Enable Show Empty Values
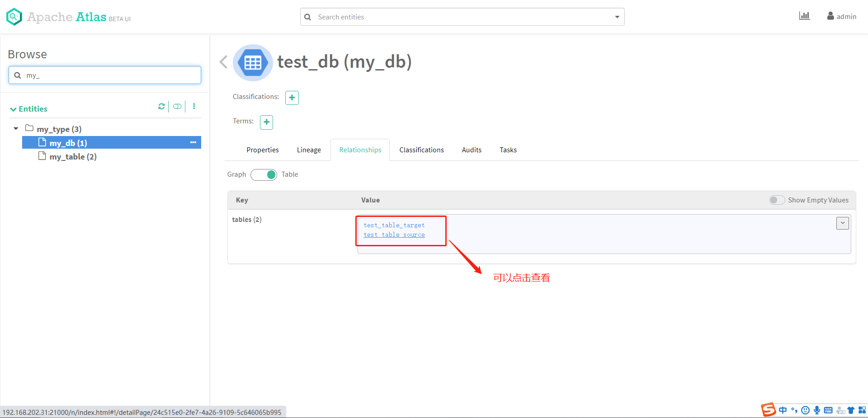Image resolution: width=868 pixels, height=418 pixels. [777, 200]
